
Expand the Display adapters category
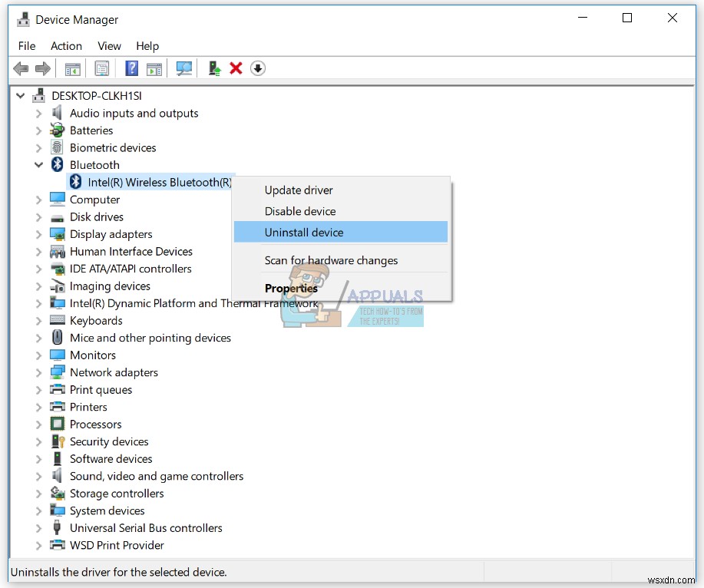39,234
